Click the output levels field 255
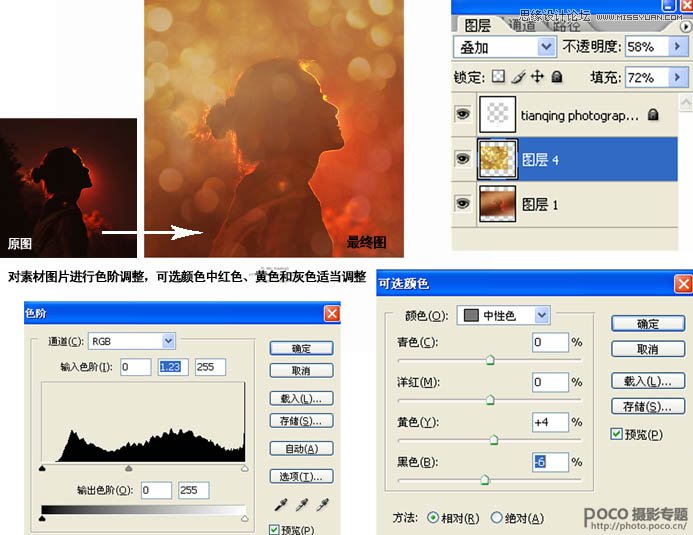The image size is (693, 535). point(194,490)
